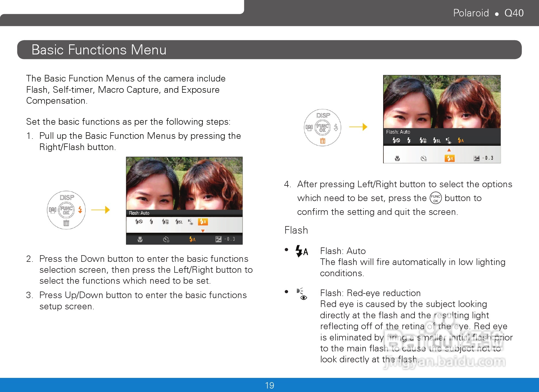Click flash A icon in step 1 screen bottom bar

coord(192,239)
